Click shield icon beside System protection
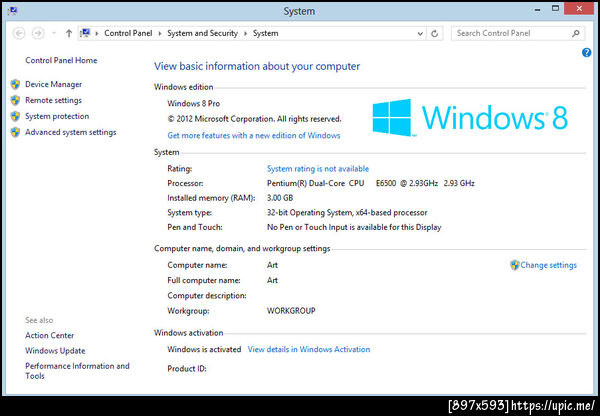 pos(15,116)
